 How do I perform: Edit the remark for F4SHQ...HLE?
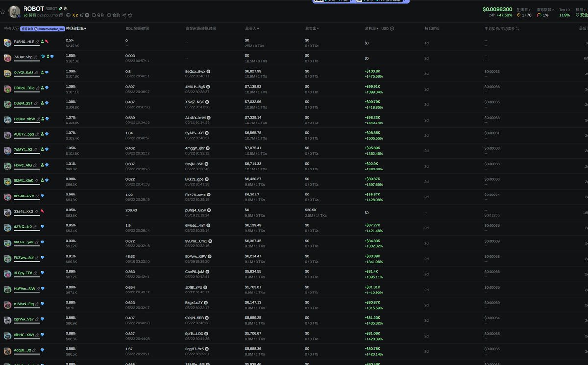(x=37, y=42)
